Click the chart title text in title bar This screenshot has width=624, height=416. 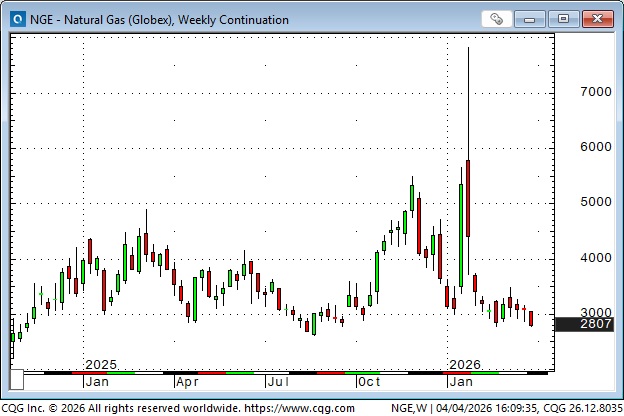coord(162,19)
